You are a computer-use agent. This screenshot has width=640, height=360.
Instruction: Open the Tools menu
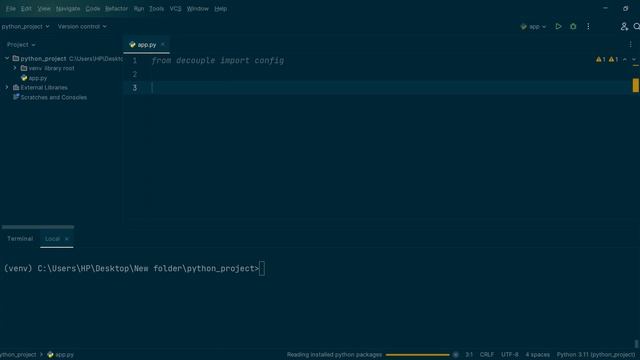(x=156, y=9)
